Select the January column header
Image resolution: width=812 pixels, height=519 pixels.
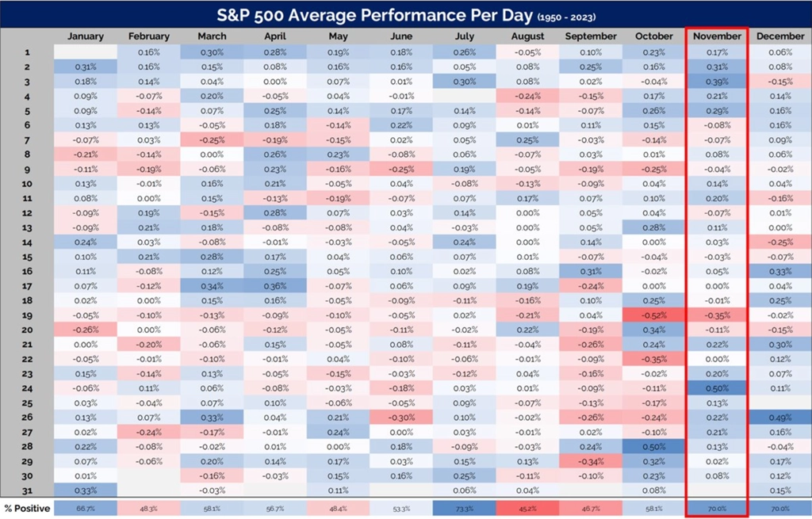86,36
